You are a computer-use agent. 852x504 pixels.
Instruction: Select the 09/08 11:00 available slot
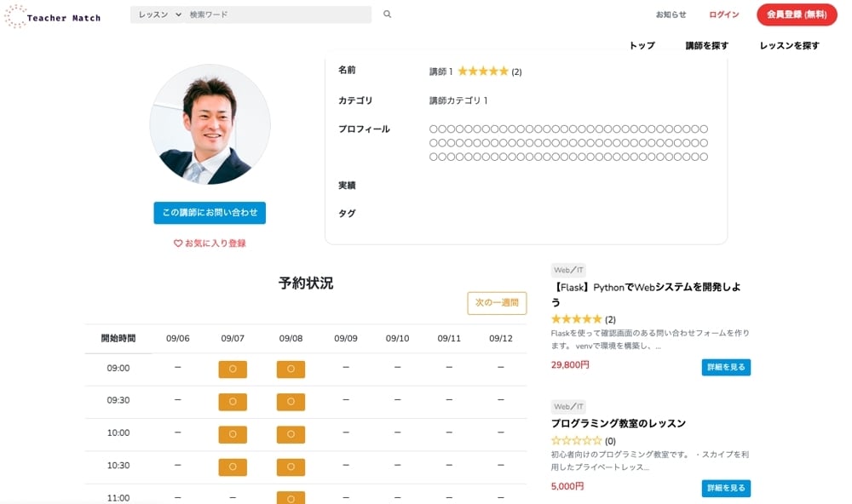(291, 498)
